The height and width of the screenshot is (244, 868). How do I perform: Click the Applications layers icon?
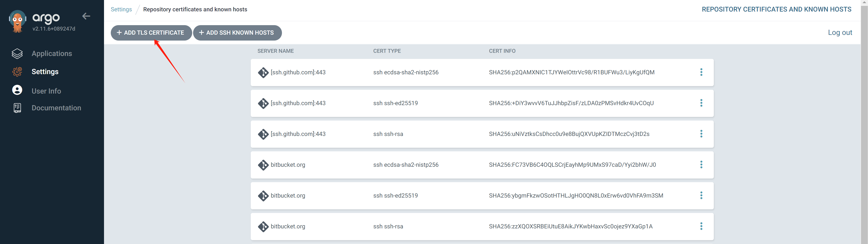point(17,54)
